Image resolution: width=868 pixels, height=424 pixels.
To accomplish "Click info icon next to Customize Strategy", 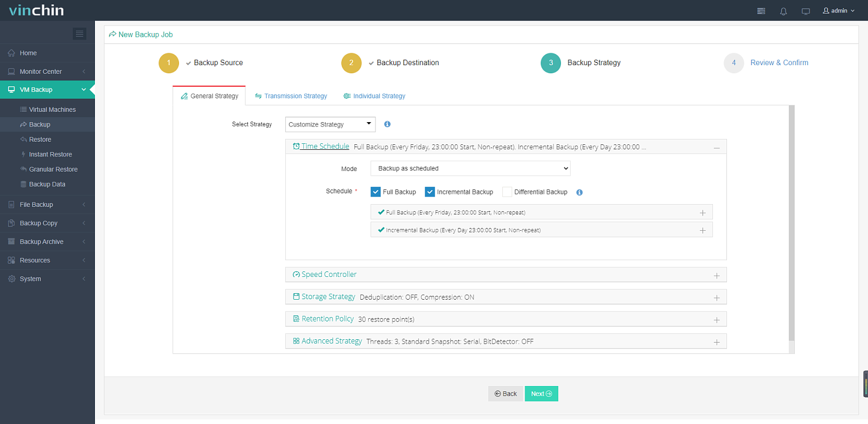I will [387, 124].
